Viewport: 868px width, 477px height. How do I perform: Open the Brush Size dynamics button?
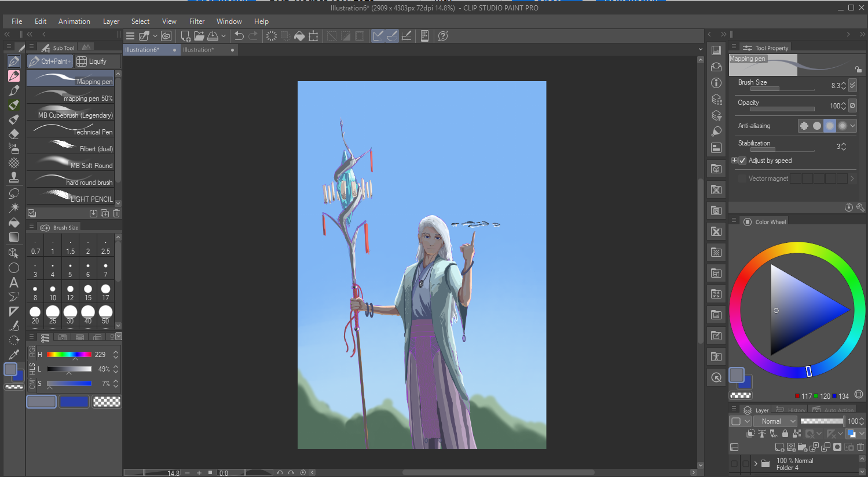(x=852, y=85)
